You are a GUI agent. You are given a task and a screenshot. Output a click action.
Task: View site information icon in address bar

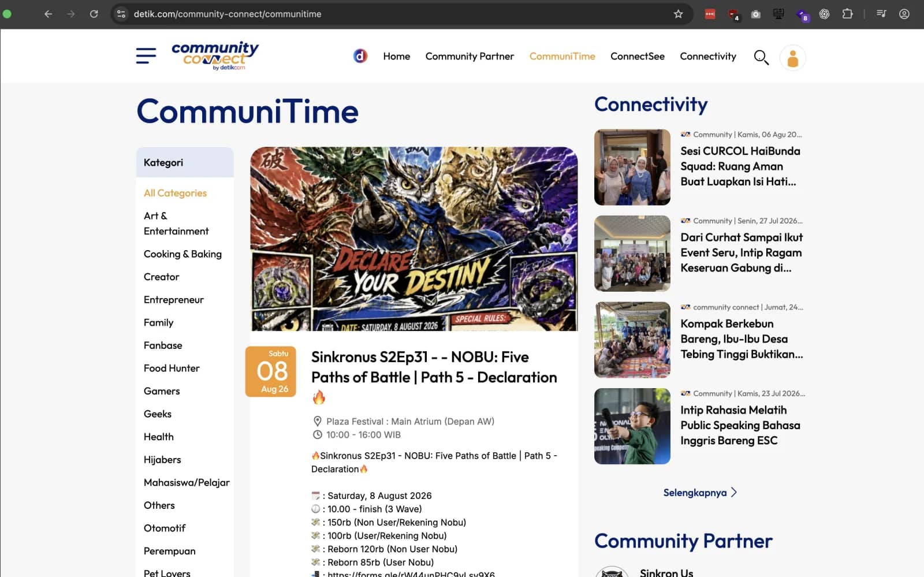121,14
